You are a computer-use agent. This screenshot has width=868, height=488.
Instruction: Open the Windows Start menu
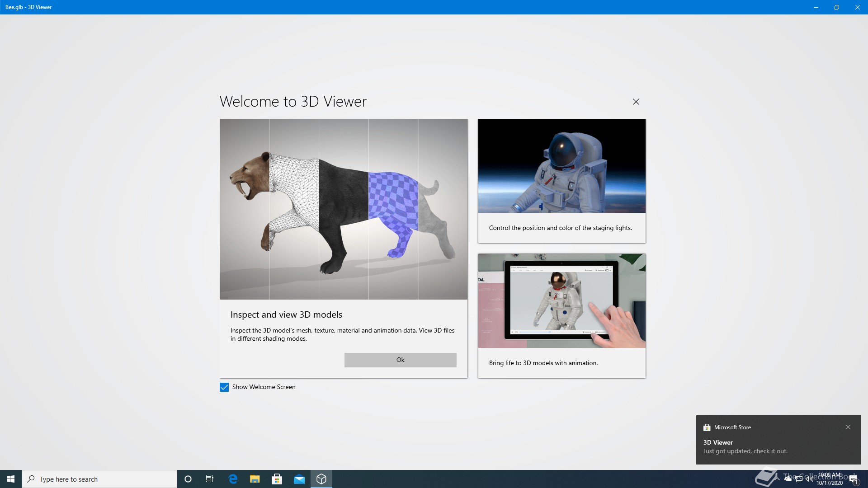point(11,479)
